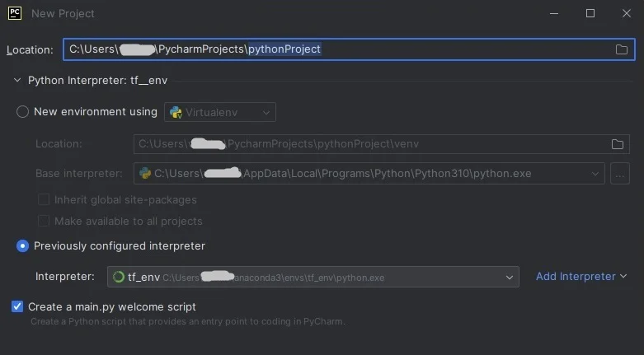
Task: Click folder browse icon in project Location field
Action: [x=622, y=49]
